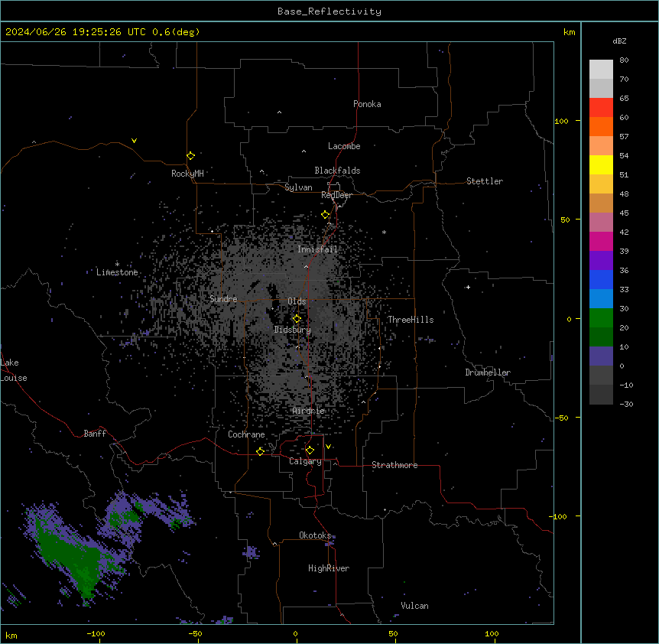659x644 pixels.
Task: Select the yellow diamond marker below Cochrane
Action: tap(260, 451)
